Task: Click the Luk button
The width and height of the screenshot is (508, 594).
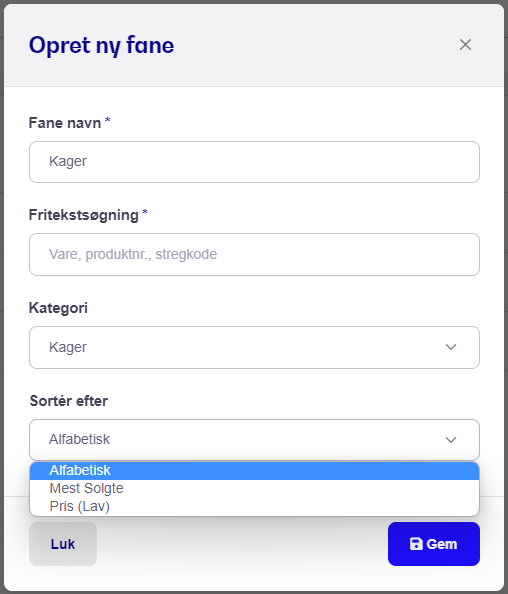Action: tap(63, 544)
